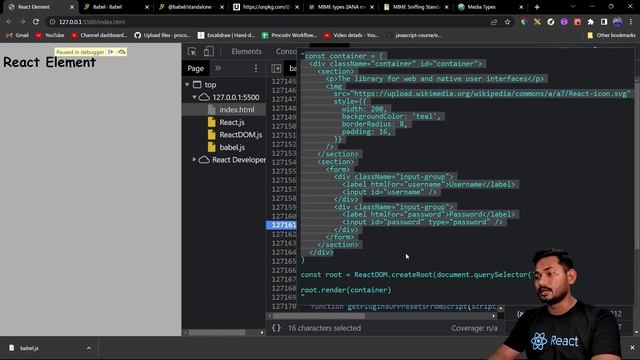Open the Channel dashboard bookmark

[x=99, y=35]
